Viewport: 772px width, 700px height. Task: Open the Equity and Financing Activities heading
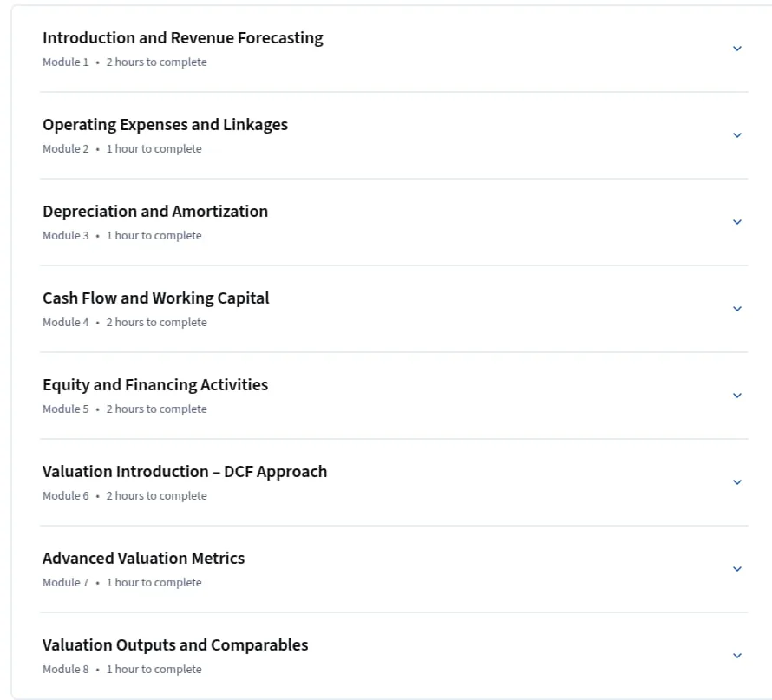(x=155, y=385)
